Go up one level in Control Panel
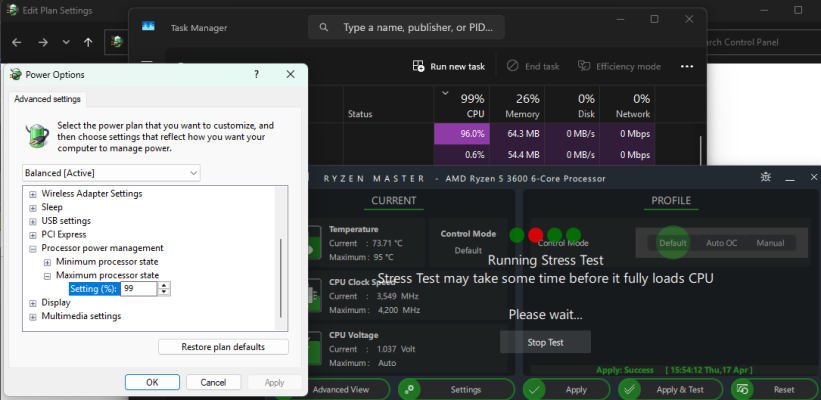The height and width of the screenshot is (400, 821). 88,42
